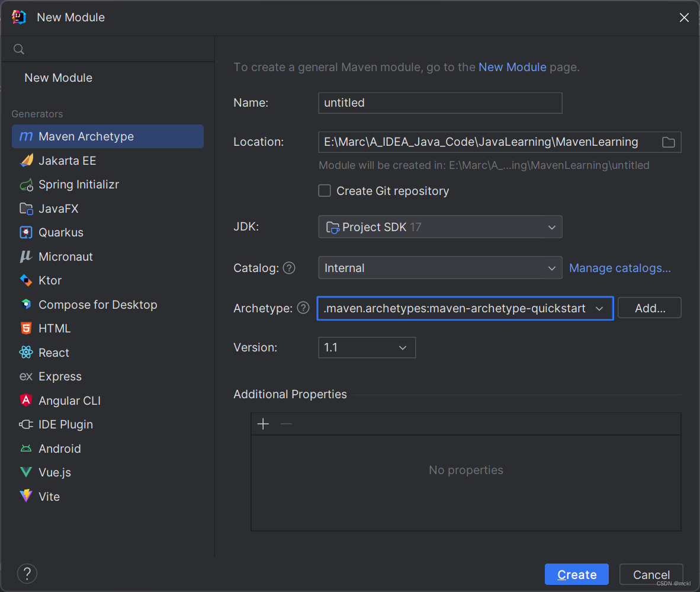Click the Ktor logo icon

(x=26, y=280)
